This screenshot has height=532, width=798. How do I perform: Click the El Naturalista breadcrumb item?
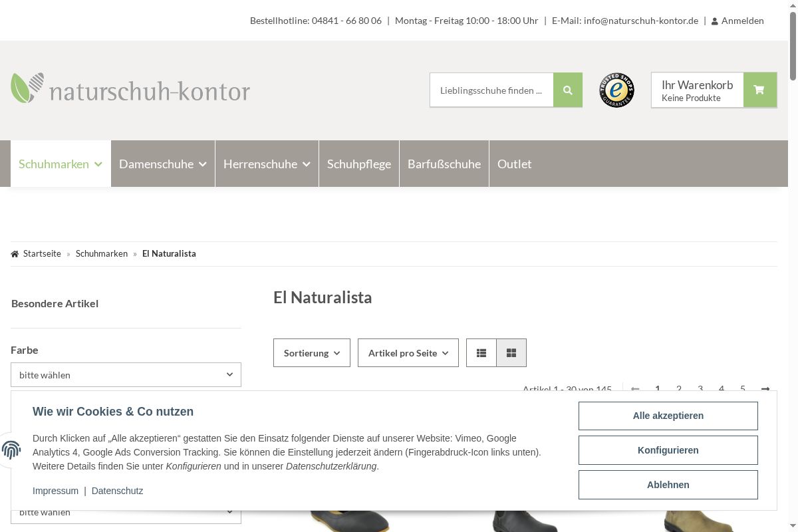click(x=169, y=253)
